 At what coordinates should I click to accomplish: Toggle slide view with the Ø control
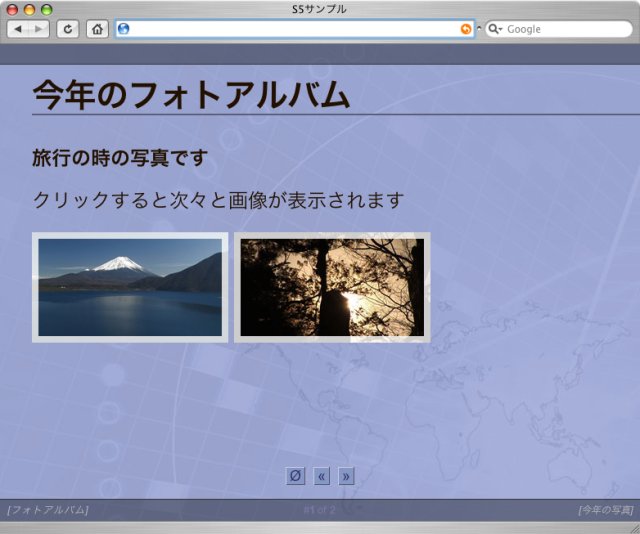point(295,476)
